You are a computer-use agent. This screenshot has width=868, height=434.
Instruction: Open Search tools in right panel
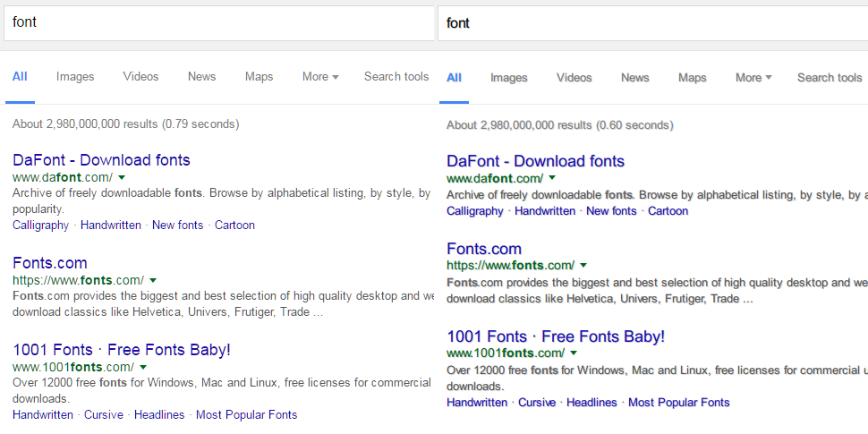(x=830, y=78)
